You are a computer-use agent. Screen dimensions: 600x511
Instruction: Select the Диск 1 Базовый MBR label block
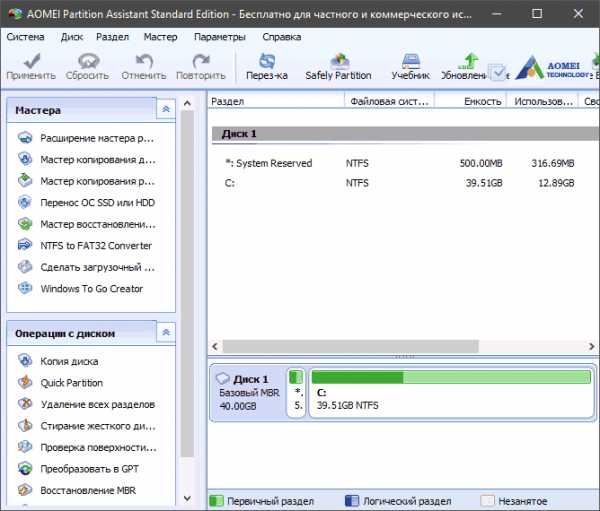pyautogui.click(x=248, y=393)
